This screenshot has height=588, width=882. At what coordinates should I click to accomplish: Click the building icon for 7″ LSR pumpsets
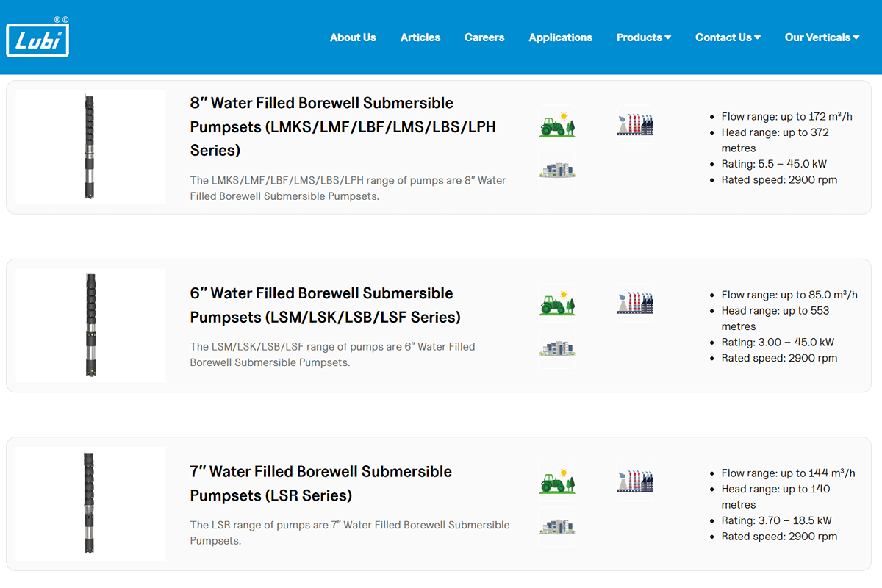[557, 526]
